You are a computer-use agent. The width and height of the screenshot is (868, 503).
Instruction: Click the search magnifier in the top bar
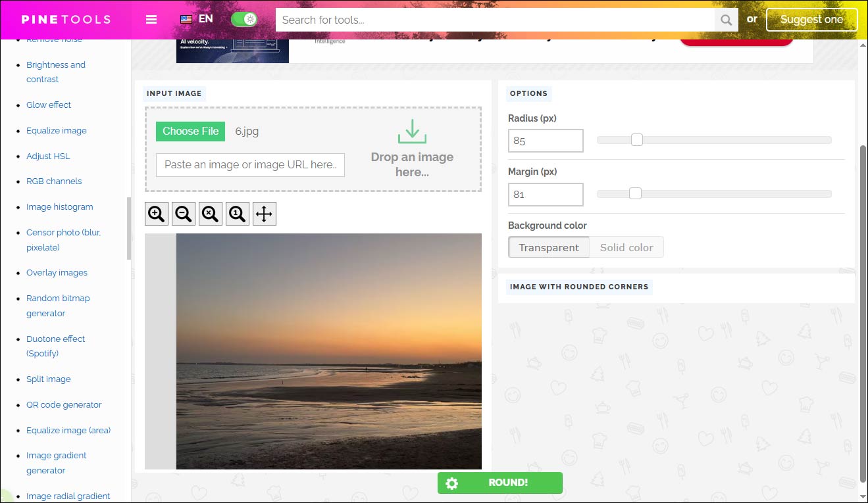point(725,20)
